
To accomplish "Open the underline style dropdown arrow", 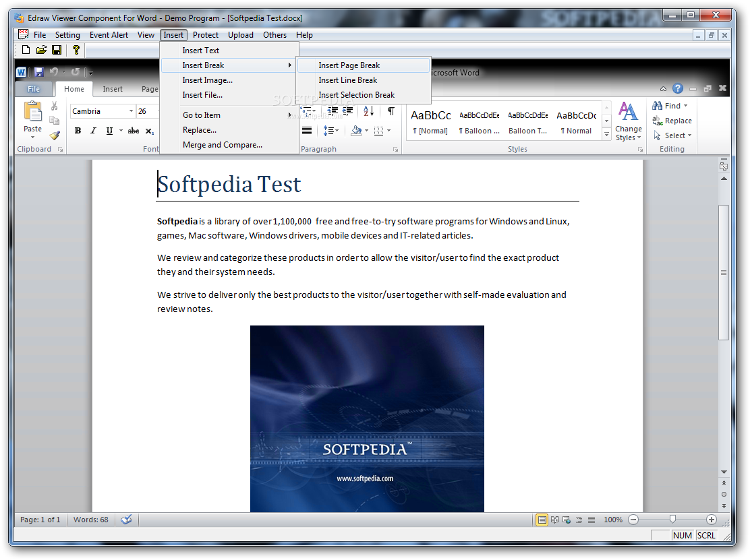I will pyautogui.click(x=121, y=131).
